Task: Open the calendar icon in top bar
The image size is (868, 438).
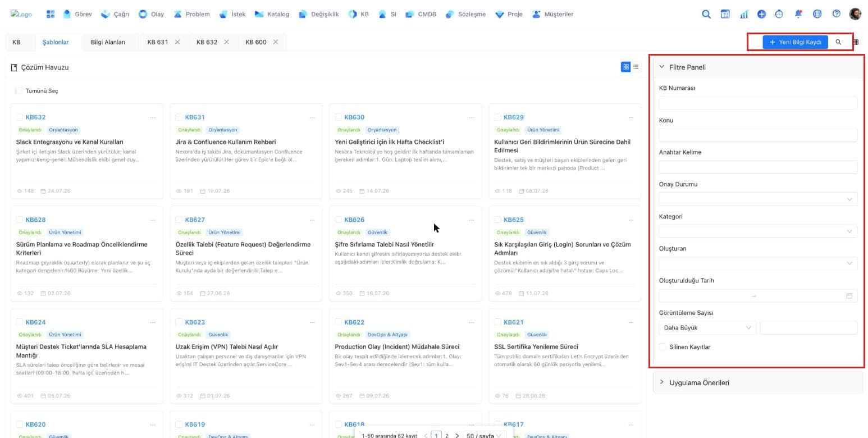Action: (x=725, y=14)
